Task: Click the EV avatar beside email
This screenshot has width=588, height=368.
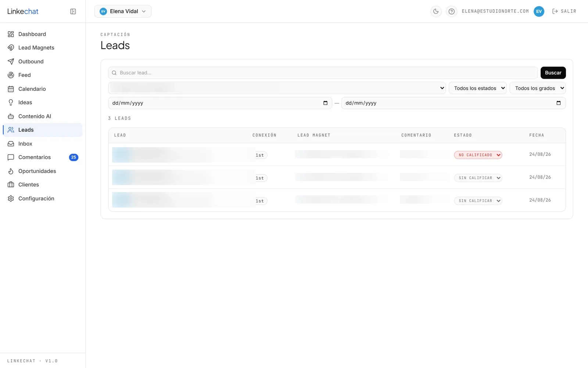Action: (x=539, y=11)
